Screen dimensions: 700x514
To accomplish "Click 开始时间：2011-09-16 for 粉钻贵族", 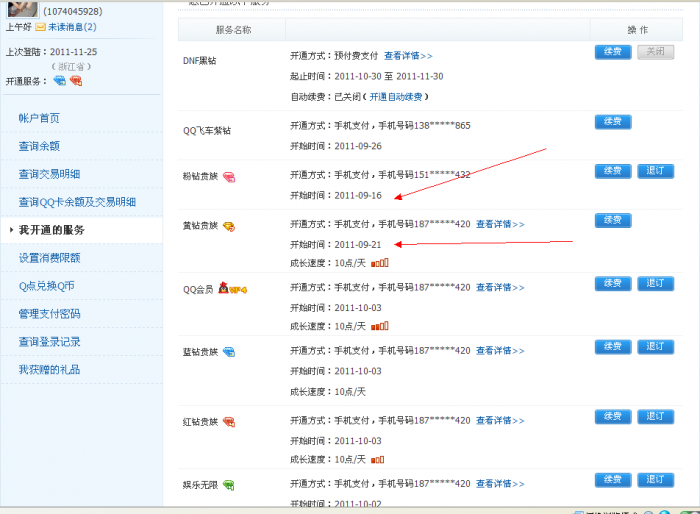I will [336, 196].
